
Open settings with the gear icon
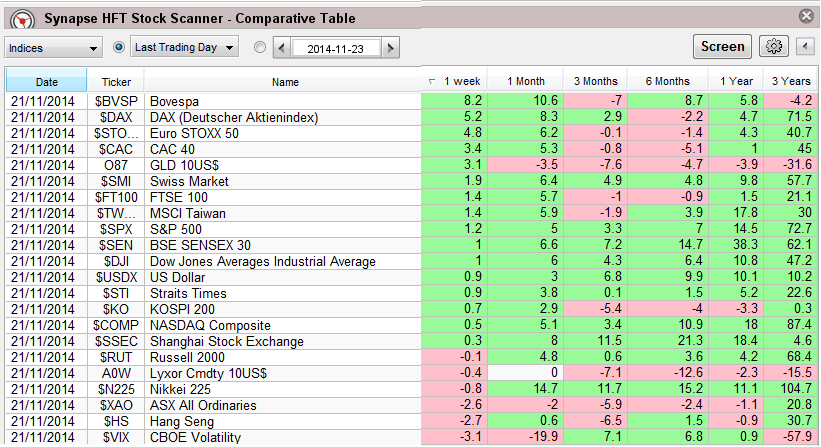click(x=773, y=46)
